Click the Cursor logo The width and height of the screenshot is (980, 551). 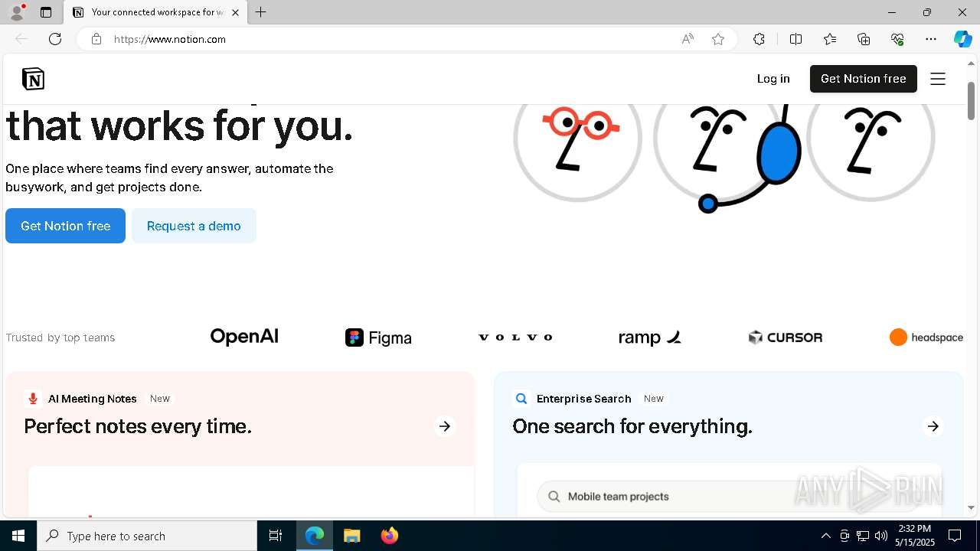[786, 337]
